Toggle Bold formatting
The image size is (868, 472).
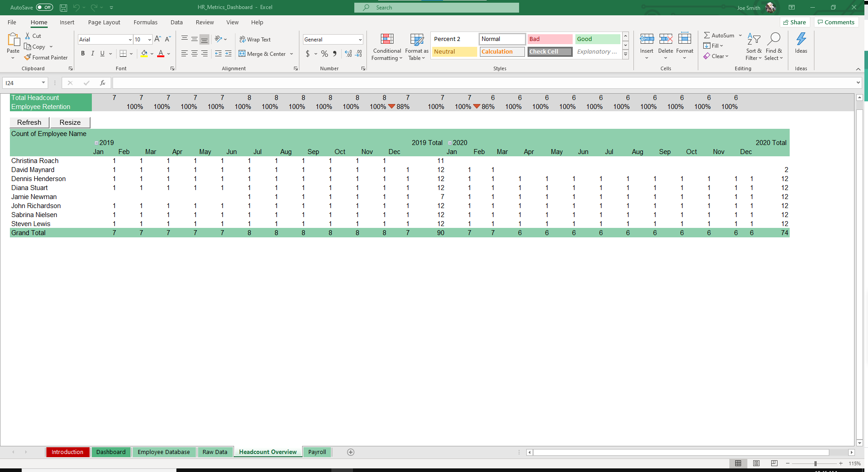[x=83, y=54]
